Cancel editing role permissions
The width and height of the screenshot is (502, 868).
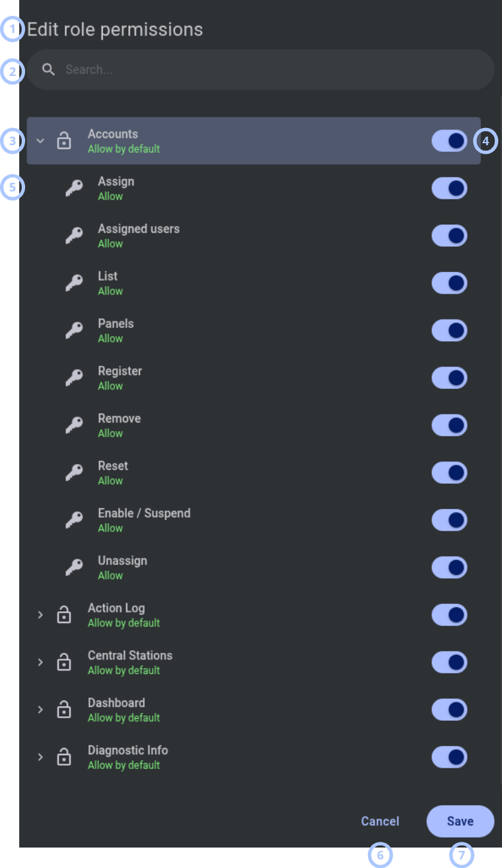coord(380,821)
